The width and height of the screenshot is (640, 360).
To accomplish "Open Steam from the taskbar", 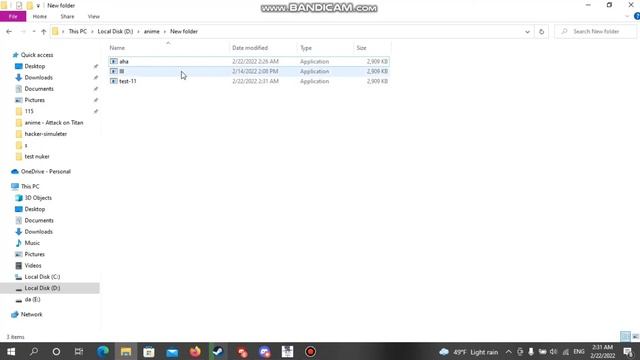I will point(218,351).
